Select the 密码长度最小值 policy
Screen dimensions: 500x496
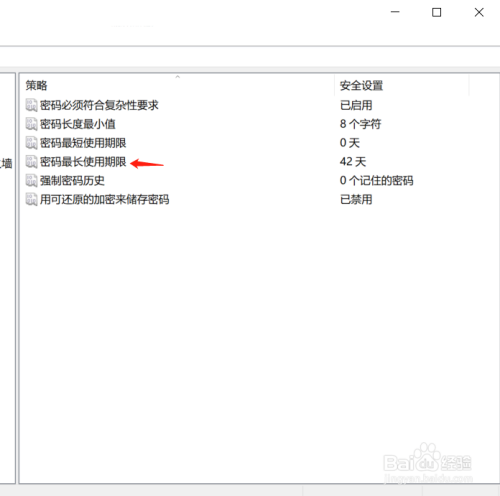(78, 124)
